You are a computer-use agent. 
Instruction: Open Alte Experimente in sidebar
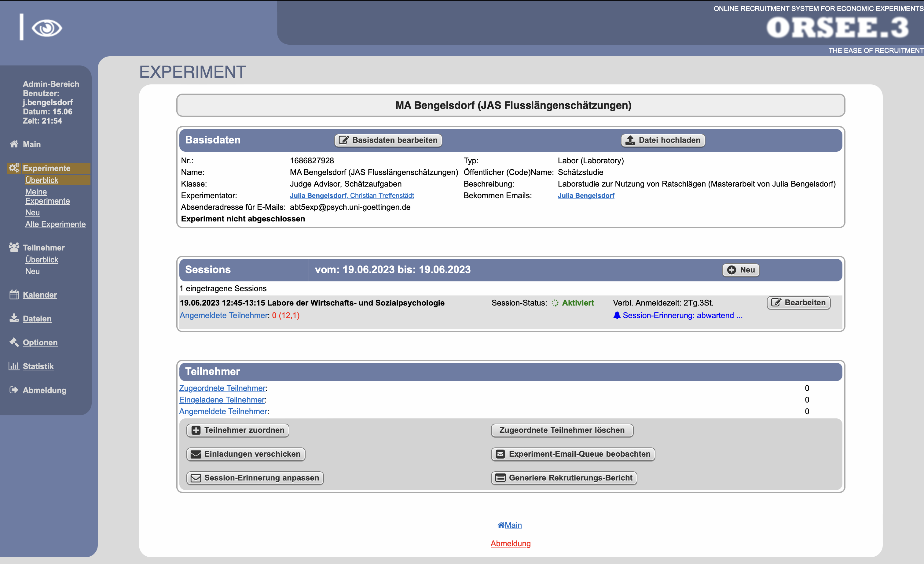click(x=55, y=224)
